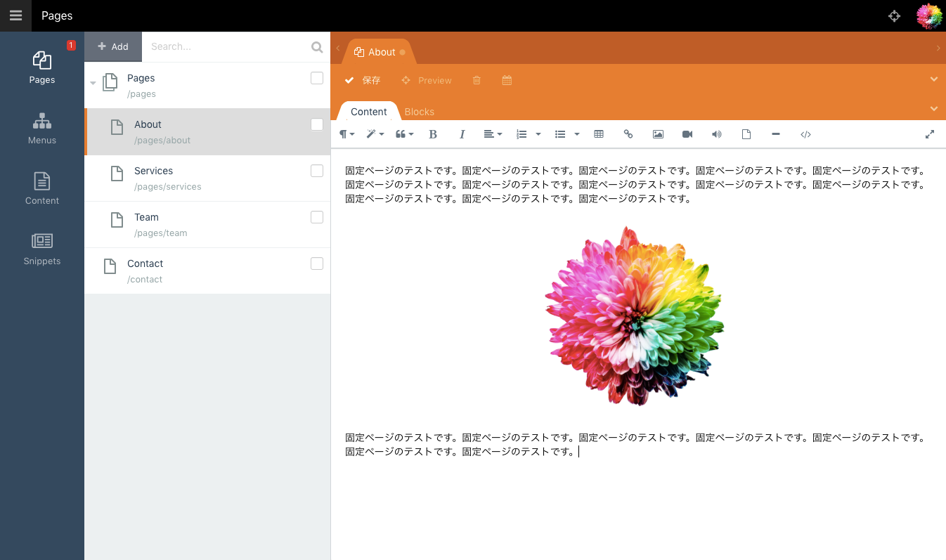Click the unordered list button
This screenshot has height=560, width=946.
(560, 134)
